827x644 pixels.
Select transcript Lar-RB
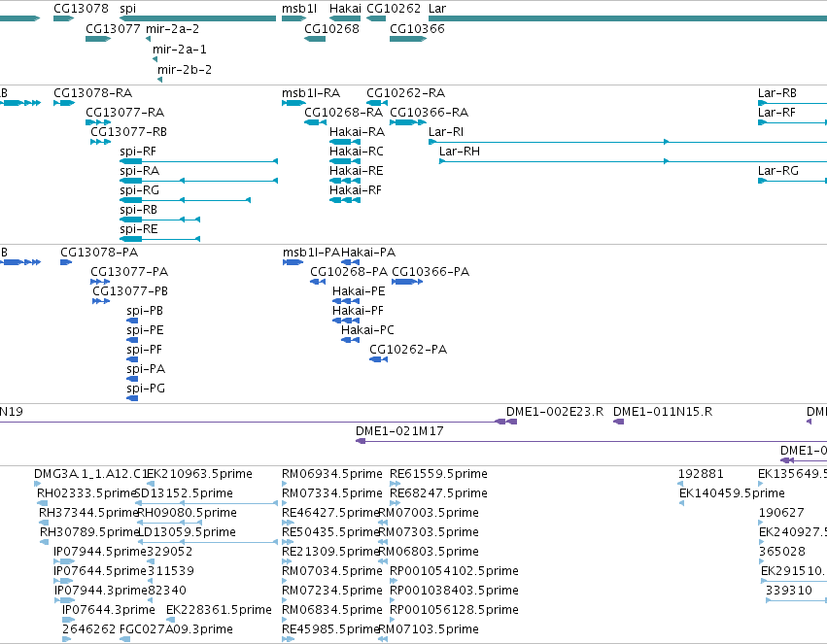pos(776,92)
